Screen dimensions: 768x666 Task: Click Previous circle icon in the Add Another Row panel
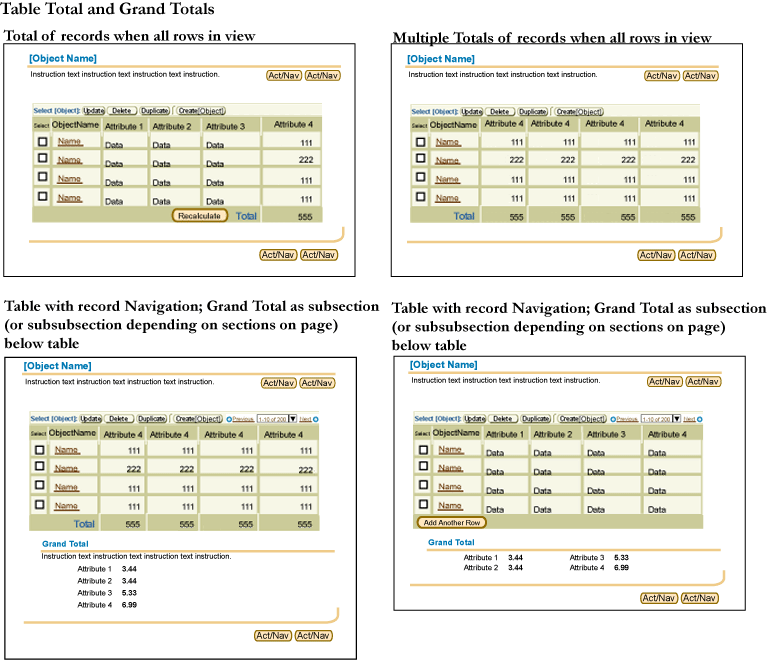(613, 419)
